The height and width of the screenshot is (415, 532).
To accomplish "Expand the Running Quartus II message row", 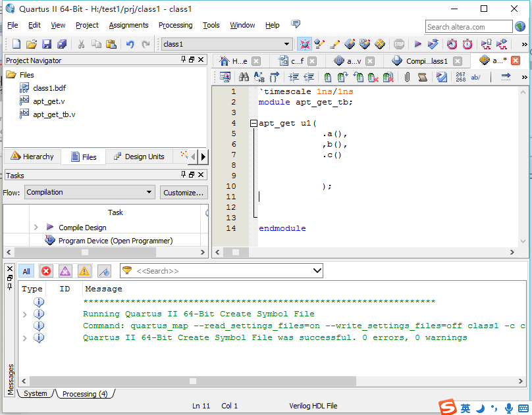I will 24,314.
